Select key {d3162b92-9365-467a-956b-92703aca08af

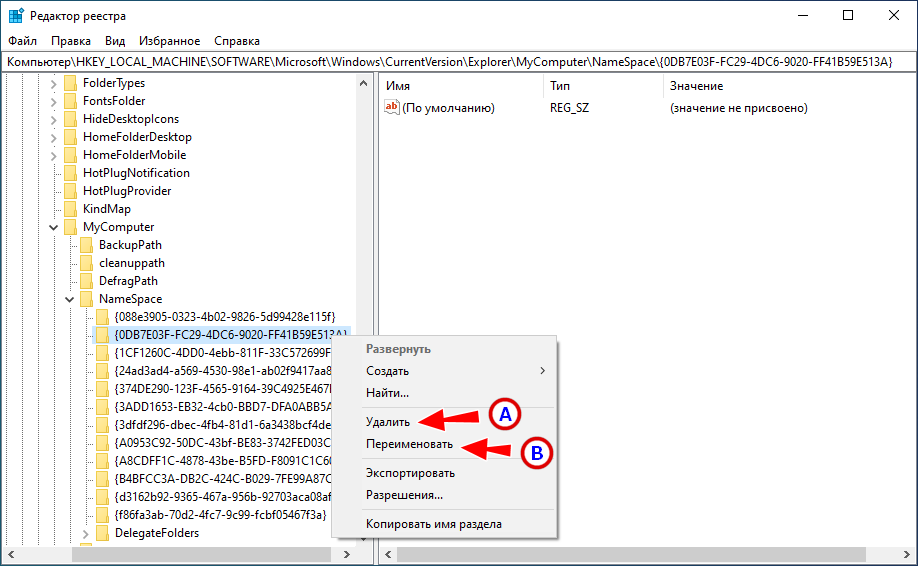click(x=222, y=497)
